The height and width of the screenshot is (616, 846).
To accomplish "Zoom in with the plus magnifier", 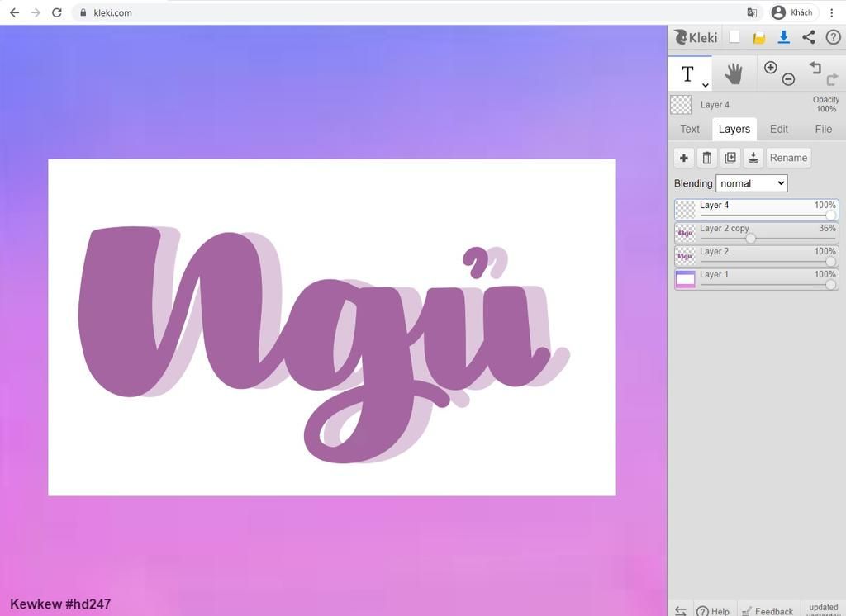I will tap(771, 68).
